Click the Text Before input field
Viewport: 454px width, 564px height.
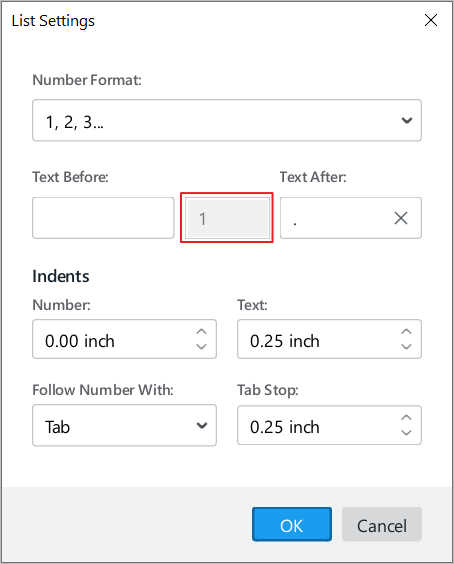tap(103, 218)
